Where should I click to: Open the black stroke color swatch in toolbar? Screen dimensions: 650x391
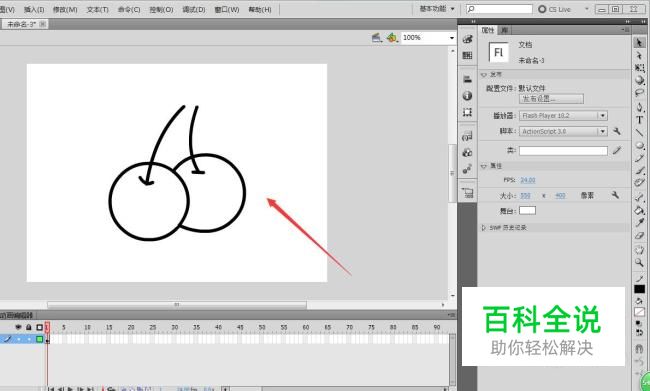(x=639, y=289)
